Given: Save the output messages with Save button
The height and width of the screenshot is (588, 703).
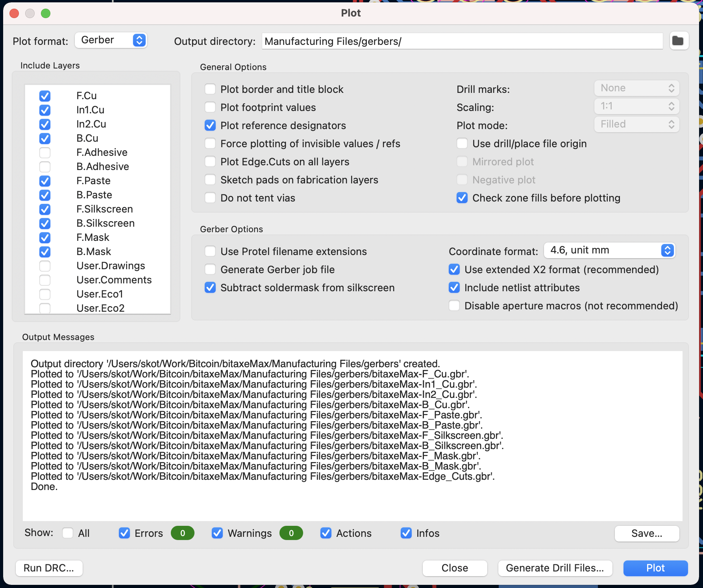Looking at the screenshot, I should pyautogui.click(x=647, y=533).
